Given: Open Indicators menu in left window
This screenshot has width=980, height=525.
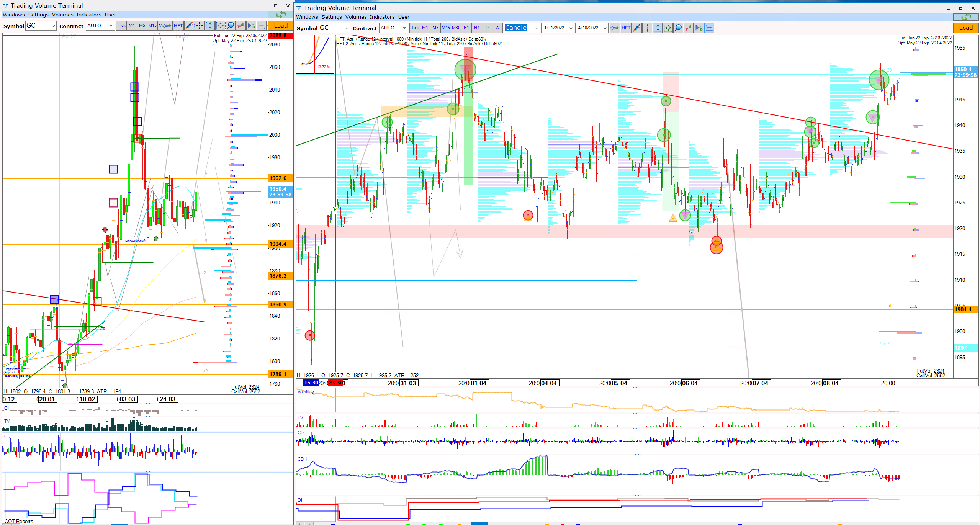Looking at the screenshot, I should click(x=88, y=15).
